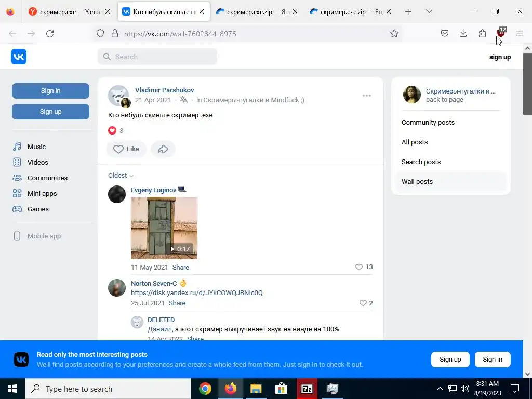Open Vladimir Parshukov's profile link
The height and width of the screenshot is (399, 532).
165,90
